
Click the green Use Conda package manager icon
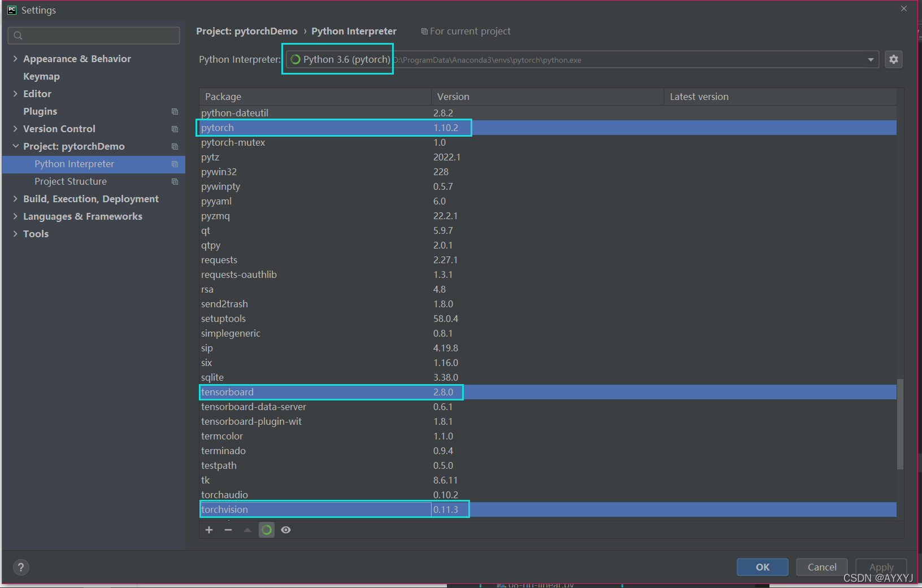pyautogui.click(x=267, y=530)
